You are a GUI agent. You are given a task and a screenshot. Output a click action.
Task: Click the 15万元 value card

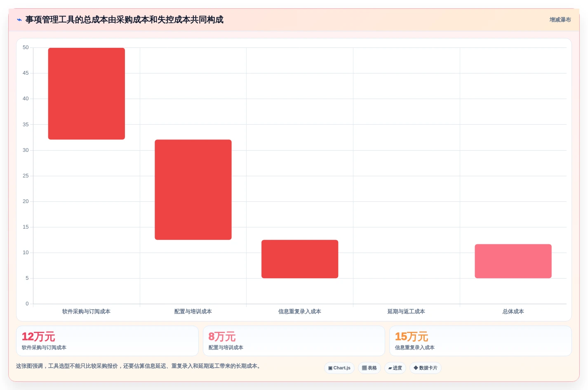tap(480, 341)
